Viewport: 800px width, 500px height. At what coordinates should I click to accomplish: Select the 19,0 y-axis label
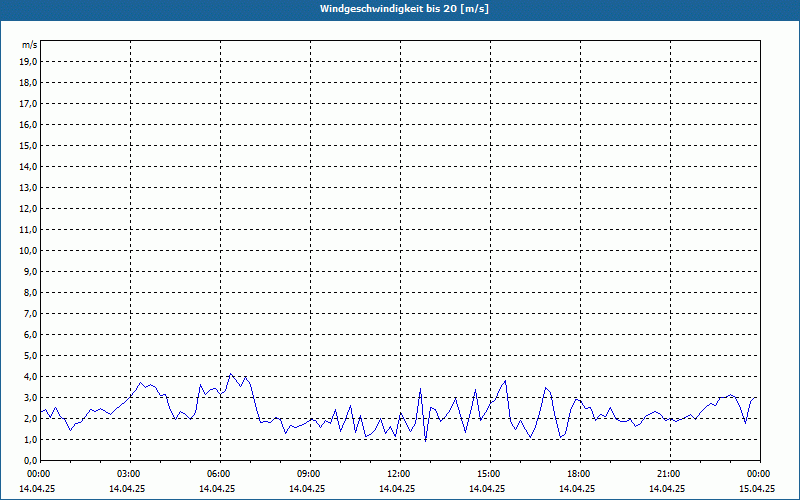(x=28, y=62)
